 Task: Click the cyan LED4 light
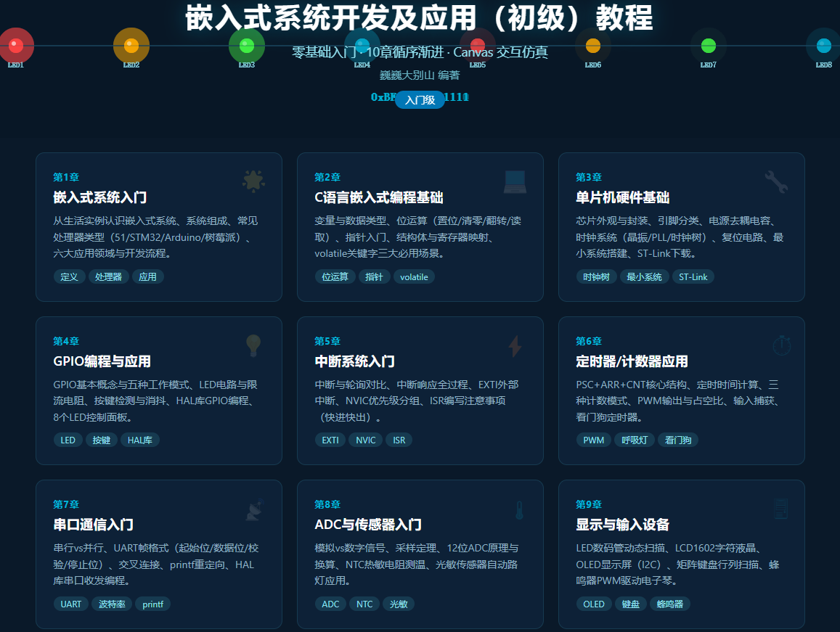pos(362,46)
